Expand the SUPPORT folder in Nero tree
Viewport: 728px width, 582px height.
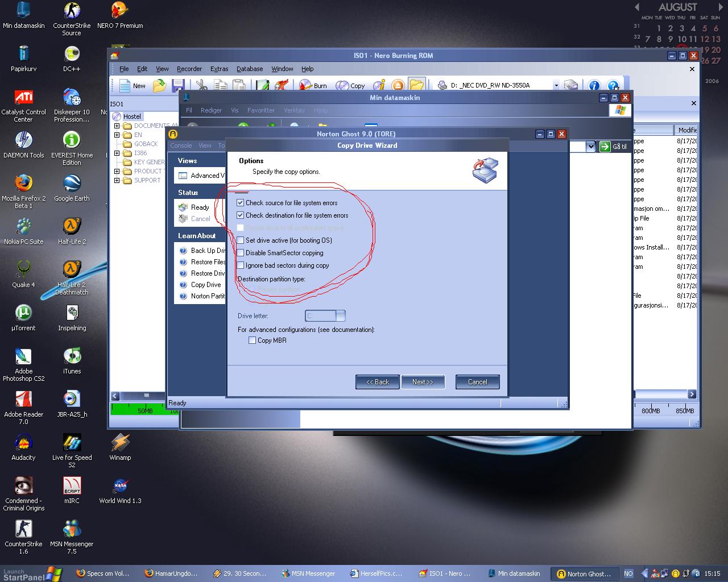(x=117, y=181)
